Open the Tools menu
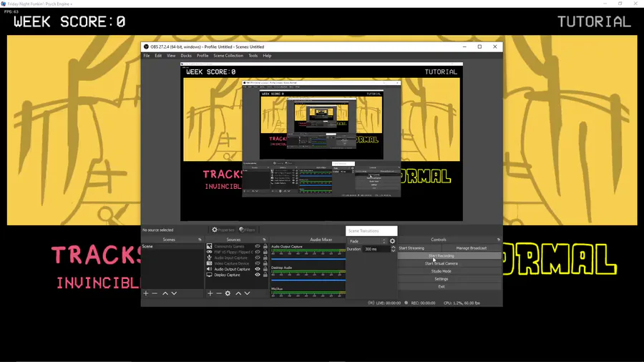 click(253, 56)
